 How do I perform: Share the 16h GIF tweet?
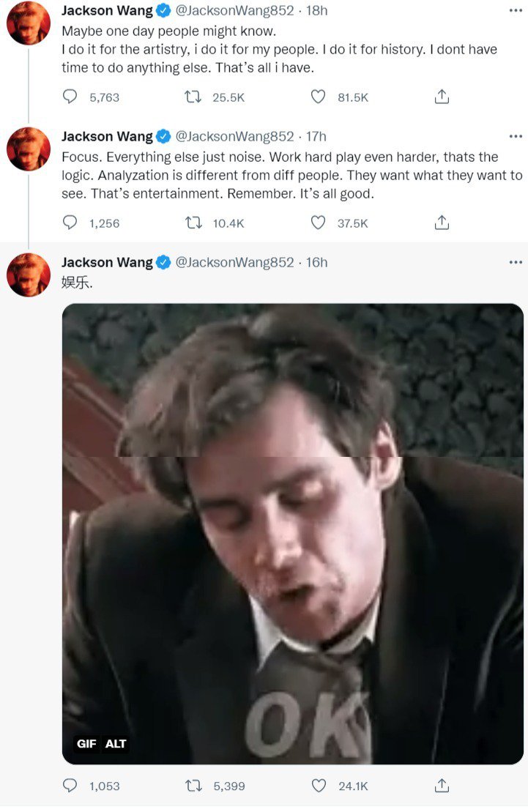click(442, 786)
